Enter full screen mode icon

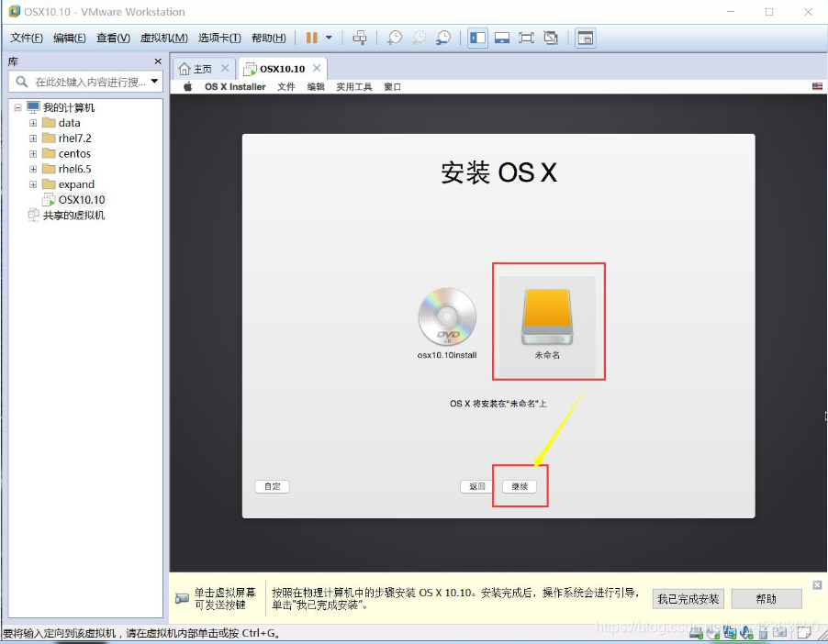coord(526,38)
